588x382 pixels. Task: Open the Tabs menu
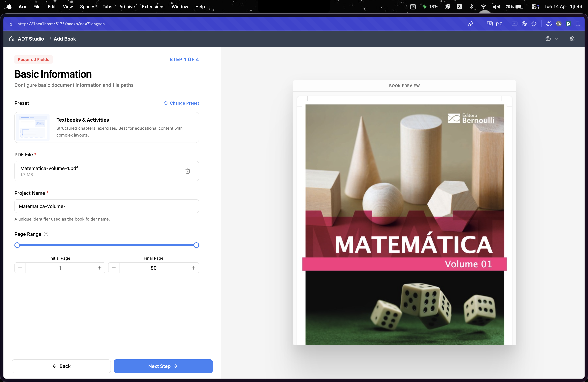[107, 7]
